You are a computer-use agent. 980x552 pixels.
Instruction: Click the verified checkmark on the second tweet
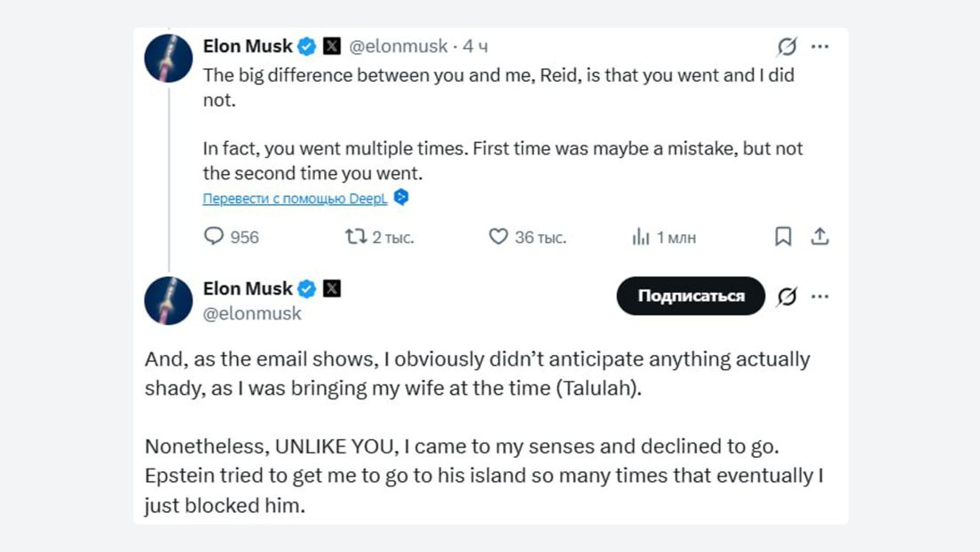click(x=306, y=288)
